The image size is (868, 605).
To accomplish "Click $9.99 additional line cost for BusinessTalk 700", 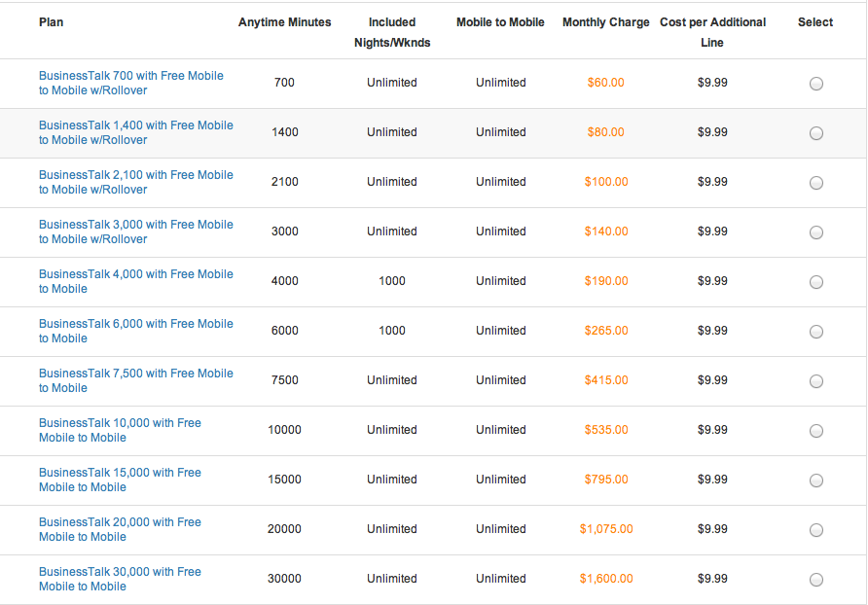I will click(712, 83).
